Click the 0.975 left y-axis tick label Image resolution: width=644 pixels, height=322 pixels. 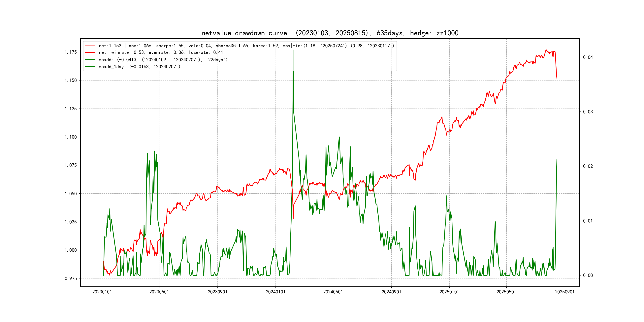[x=71, y=278]
